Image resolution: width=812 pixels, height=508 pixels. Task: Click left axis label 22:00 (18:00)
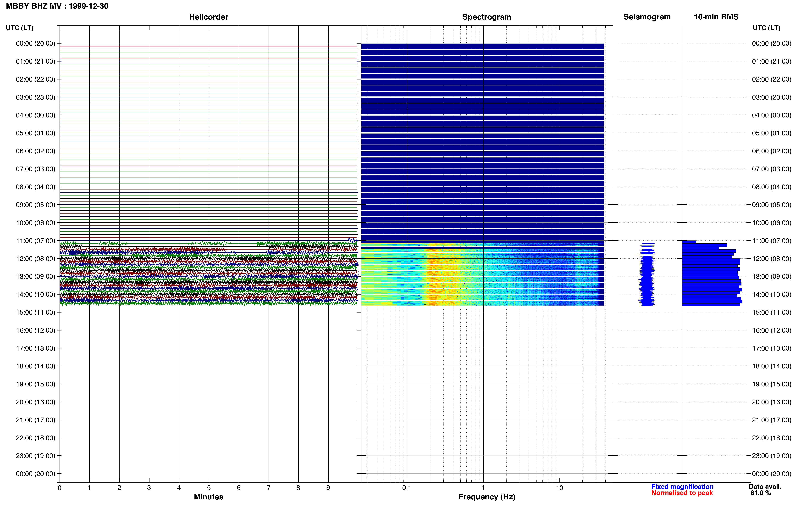[x=36, y=438]
